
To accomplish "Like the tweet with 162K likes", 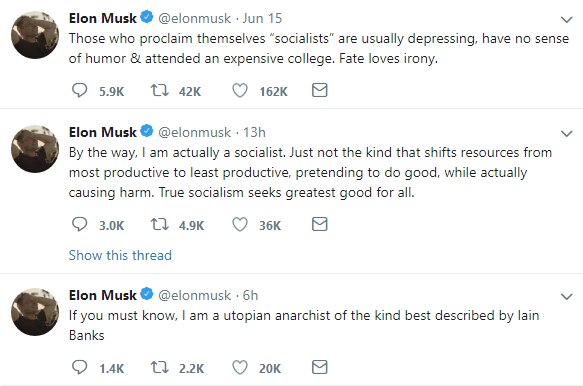I will [240, 90].
